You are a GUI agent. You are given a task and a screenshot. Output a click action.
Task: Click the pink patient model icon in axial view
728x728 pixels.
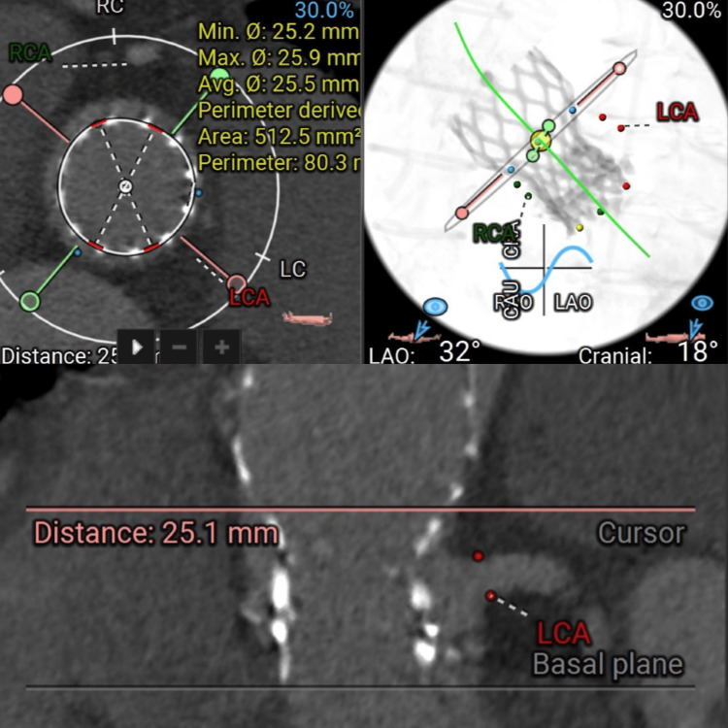[x=308, y=319]
